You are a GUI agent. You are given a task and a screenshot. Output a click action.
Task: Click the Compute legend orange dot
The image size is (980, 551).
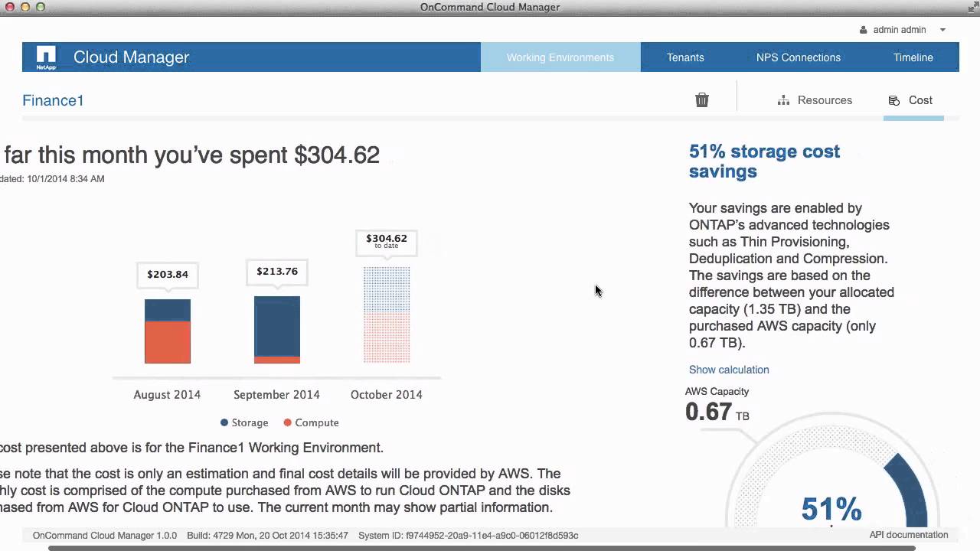coord(288,422)
